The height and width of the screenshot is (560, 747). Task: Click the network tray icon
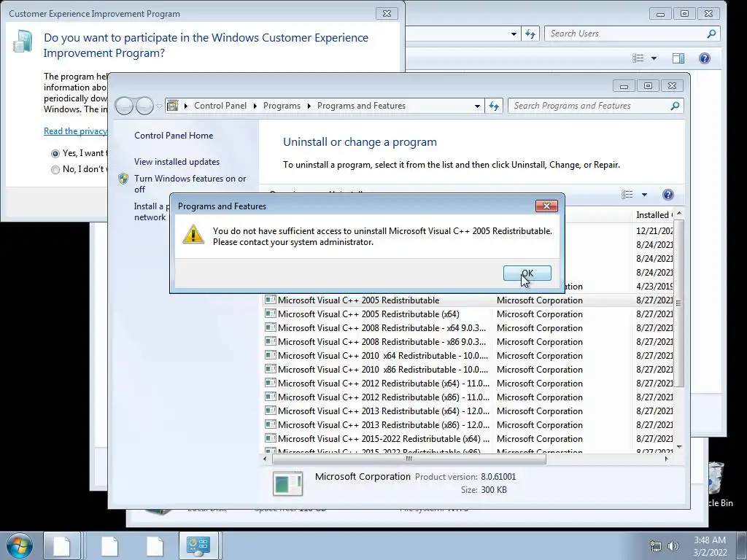point(656,546)
